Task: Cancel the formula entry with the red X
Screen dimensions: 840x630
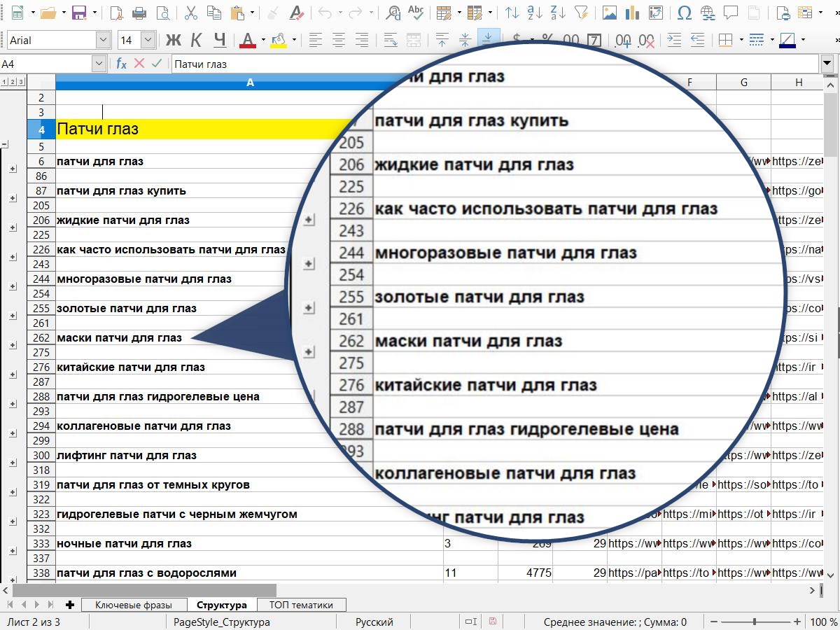Action: [x=139, y=64]
